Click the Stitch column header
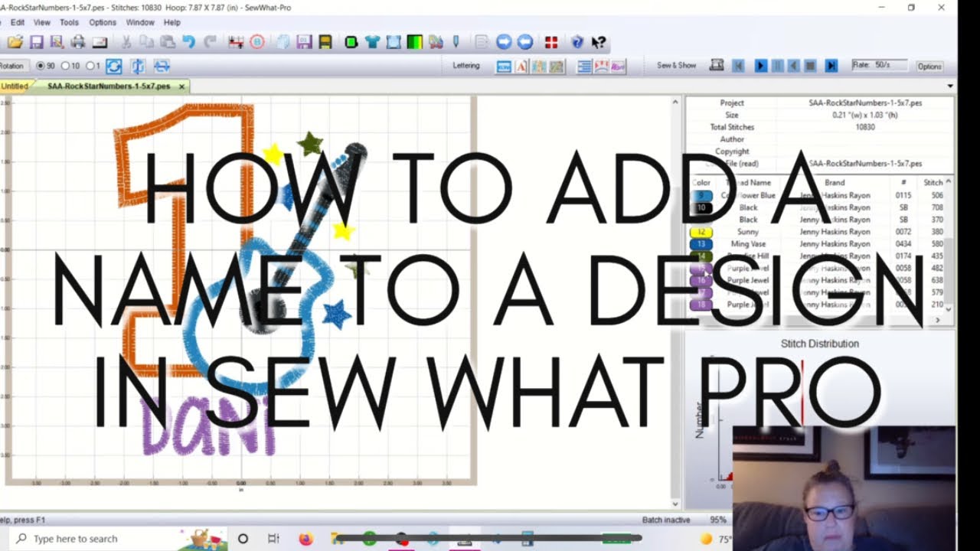The width and height of the screenshot is (980, 551). pyautogui.click(x=933, y=183)
